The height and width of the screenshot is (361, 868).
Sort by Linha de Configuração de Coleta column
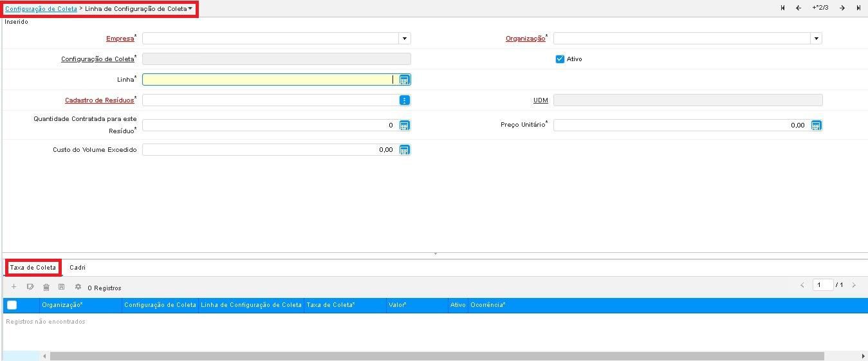251,305
